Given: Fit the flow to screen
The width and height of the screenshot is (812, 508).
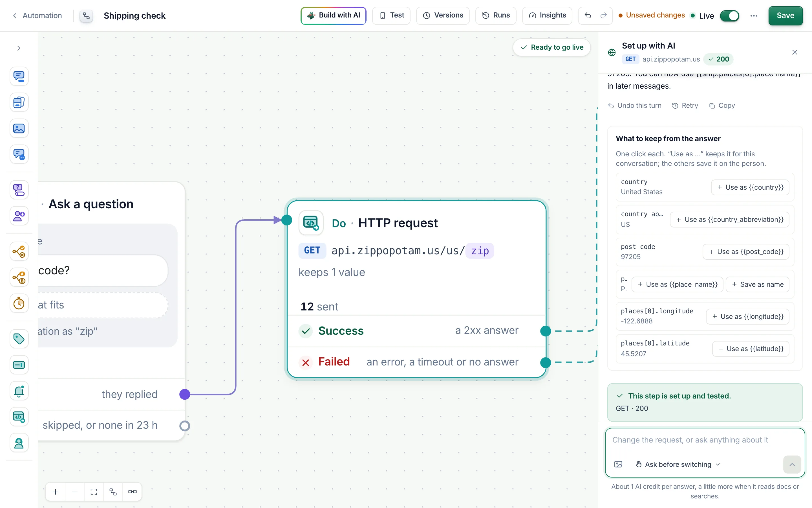Looking at the screenshot, I should pos(94,492).
